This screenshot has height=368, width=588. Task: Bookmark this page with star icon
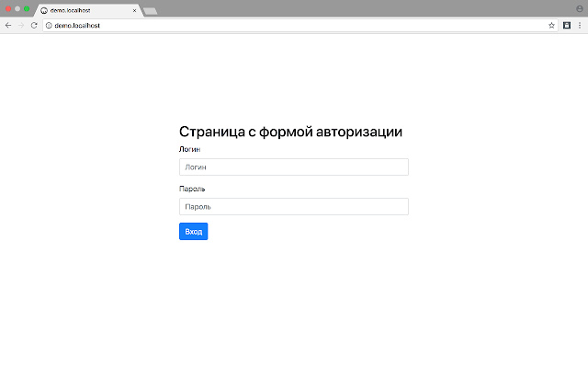click(x=551, y=26)
